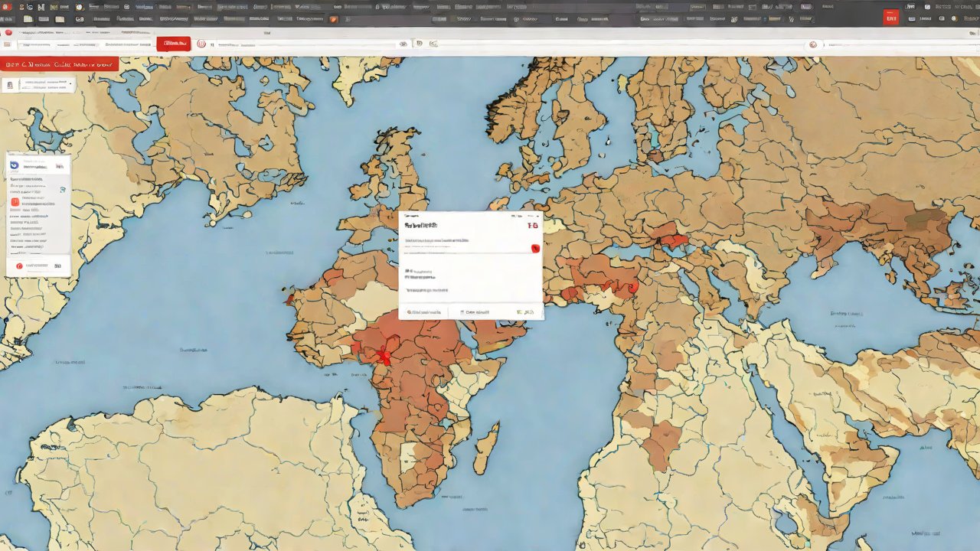Click the red marker on central Africa
This screenshot has width=980, height=551.
coord(385,357)
